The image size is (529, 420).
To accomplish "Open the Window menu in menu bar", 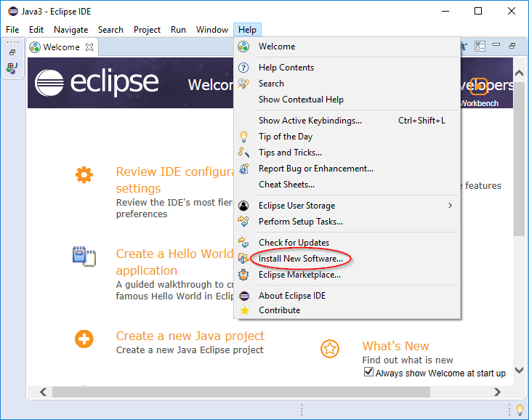I will point(212,30).
